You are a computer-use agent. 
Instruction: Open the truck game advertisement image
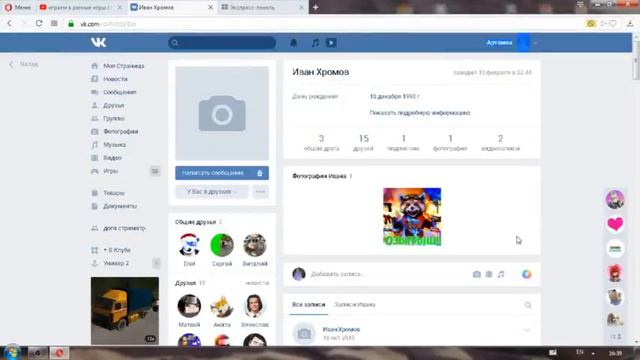click(125, 311)
